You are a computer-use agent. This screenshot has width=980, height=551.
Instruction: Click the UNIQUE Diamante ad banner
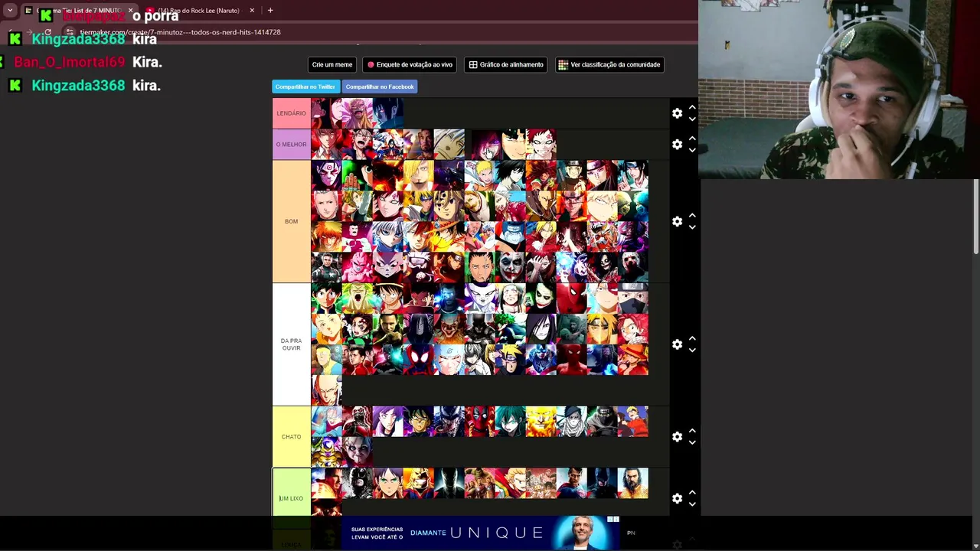click(480, 533)
